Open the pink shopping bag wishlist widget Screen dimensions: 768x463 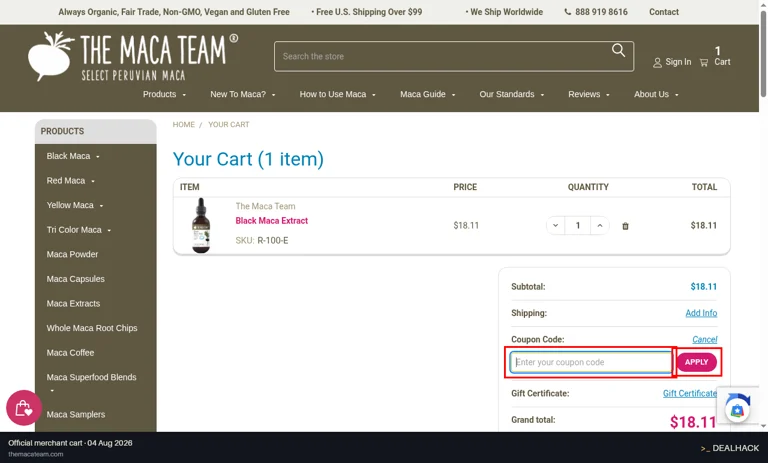tap(24, 408)
